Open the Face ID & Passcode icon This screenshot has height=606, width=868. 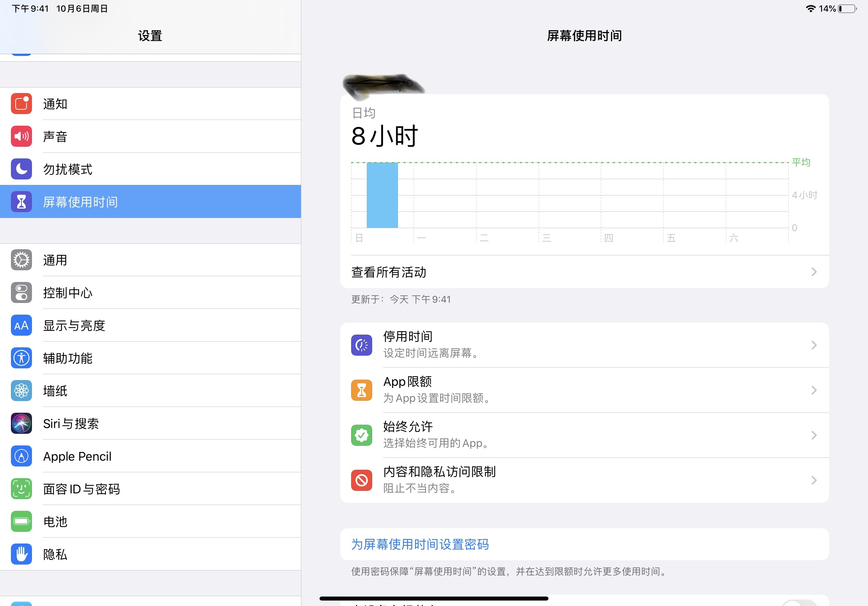(x=21, y=489)
